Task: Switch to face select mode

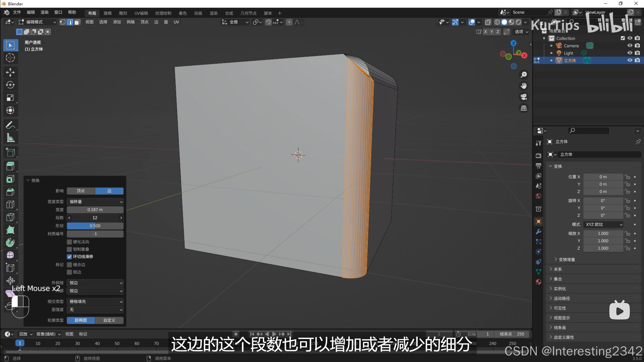Action: coord(77,22)
